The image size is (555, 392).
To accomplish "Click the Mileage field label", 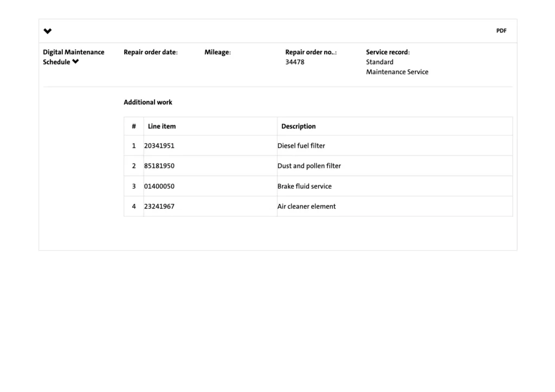I will click(x=217, y=53).
